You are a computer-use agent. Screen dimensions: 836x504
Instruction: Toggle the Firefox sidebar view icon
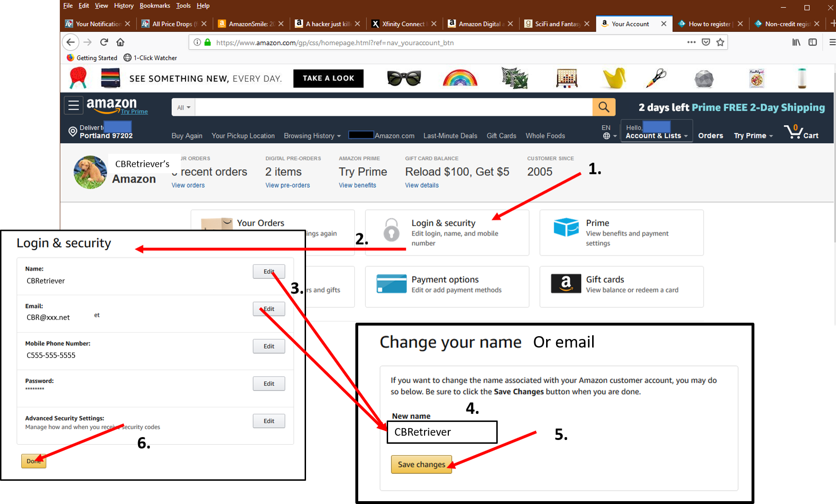(x=813, y=42)
